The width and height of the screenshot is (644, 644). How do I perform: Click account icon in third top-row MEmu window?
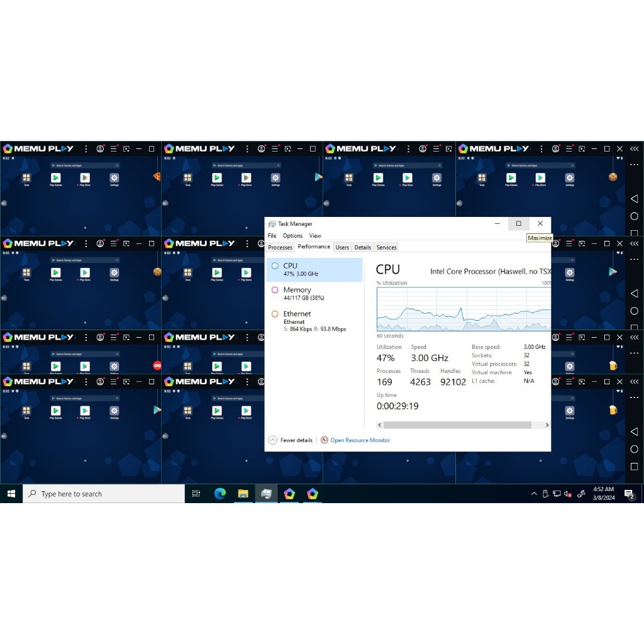coord(423,148)
